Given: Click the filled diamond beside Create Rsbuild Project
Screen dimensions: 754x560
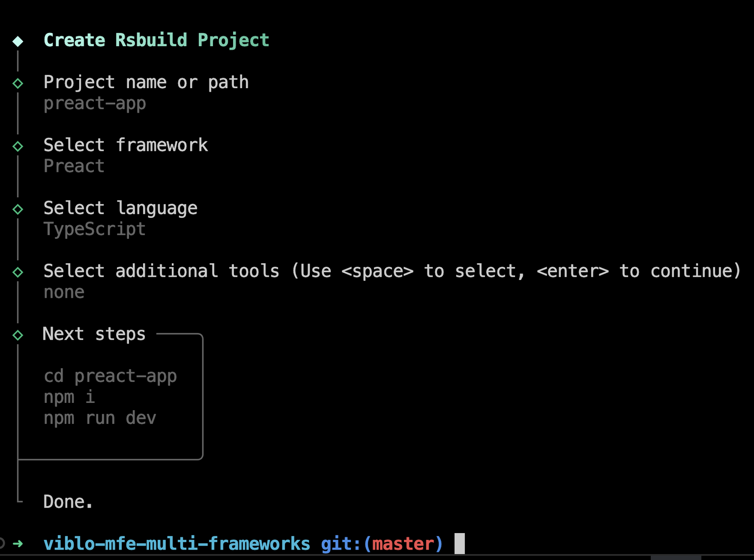Looking at the screenshot, I should pos(18,41).
